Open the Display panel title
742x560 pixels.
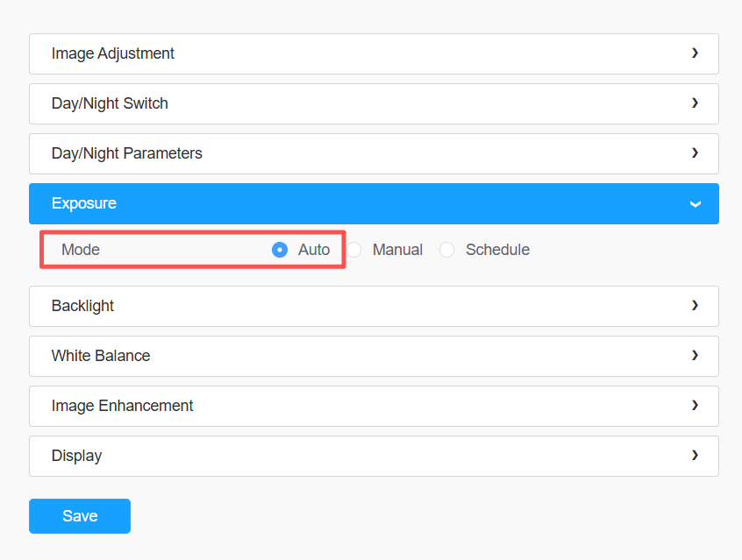pos(76,456)
